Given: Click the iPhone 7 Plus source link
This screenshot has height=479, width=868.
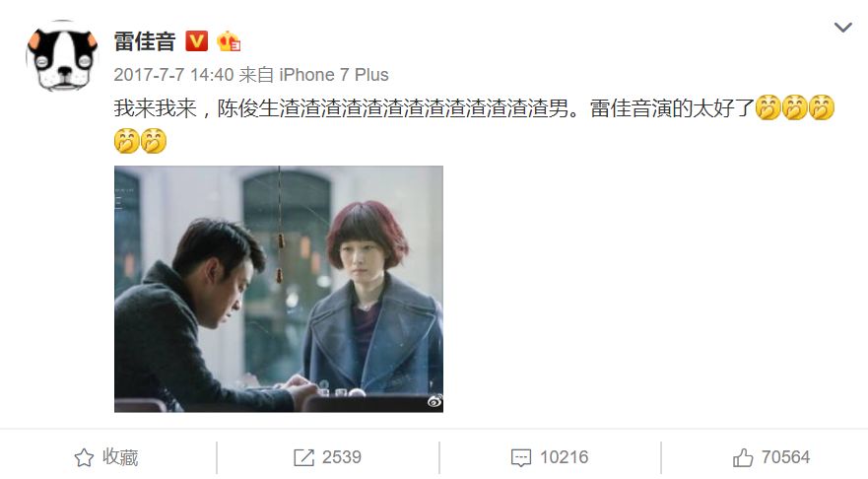Looking at the screenshot, I should click(x=333, y=75).
